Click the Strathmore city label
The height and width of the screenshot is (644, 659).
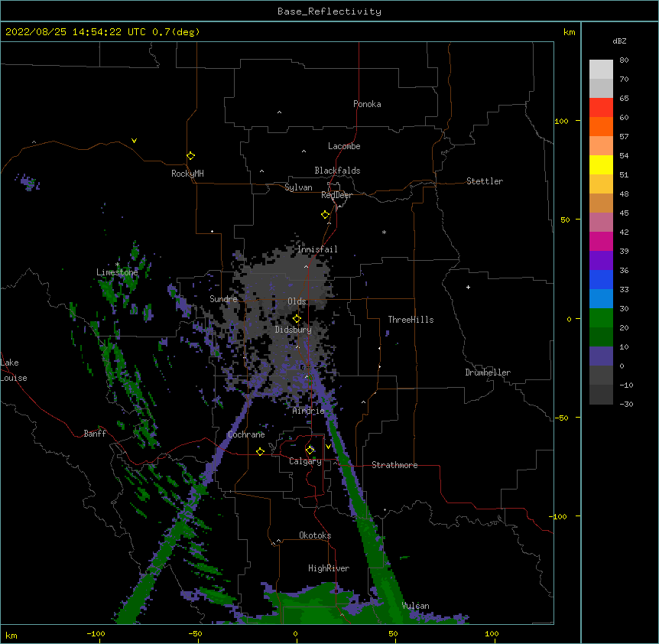click(394, 465)
